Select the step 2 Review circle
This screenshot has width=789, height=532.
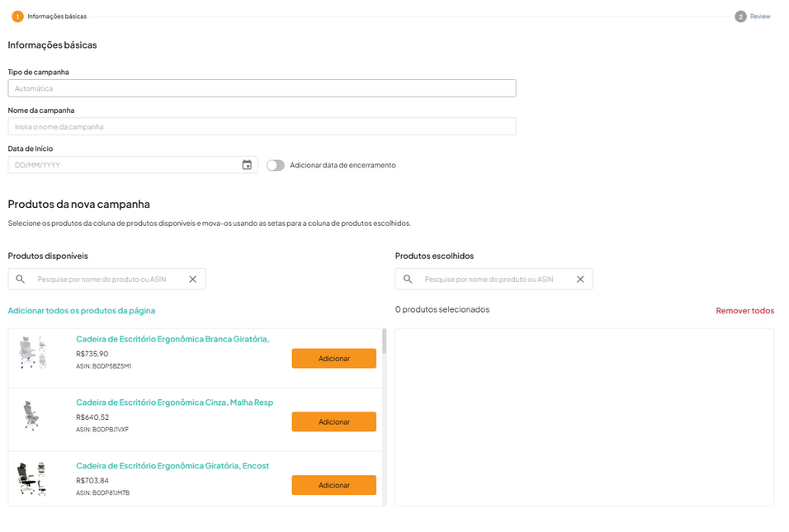tap(740, 15)
